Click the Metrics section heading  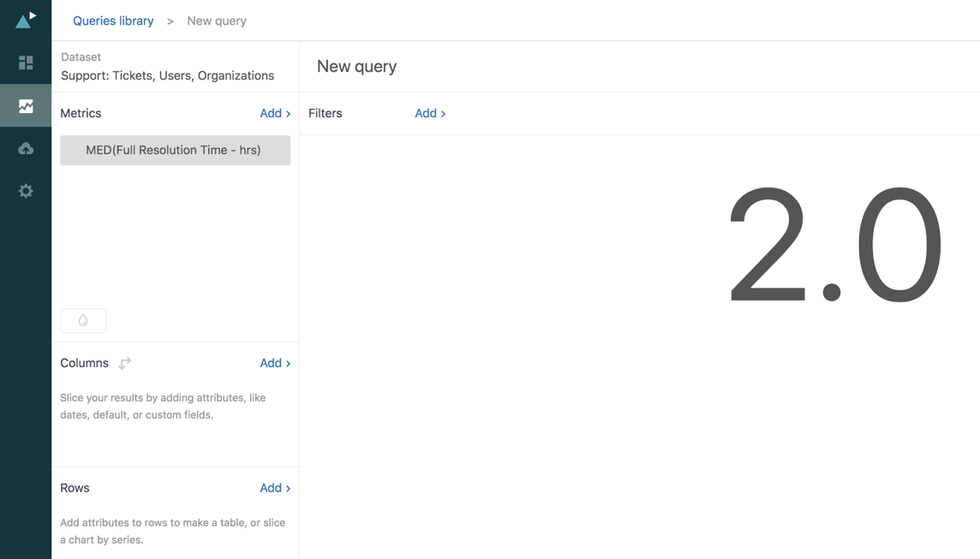click(81, 113)
